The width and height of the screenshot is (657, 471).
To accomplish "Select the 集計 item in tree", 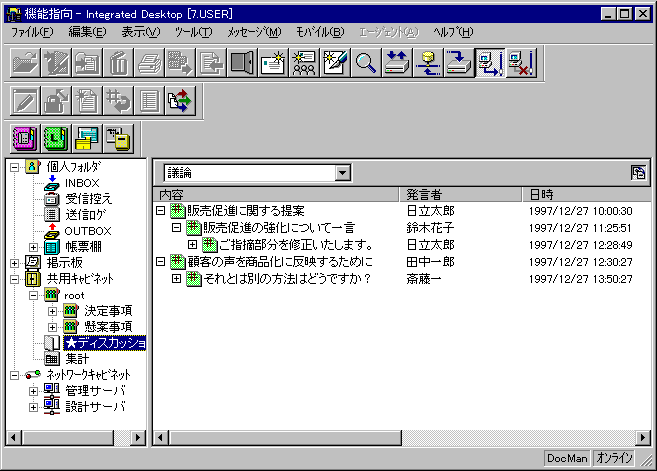I will [77, 359].
